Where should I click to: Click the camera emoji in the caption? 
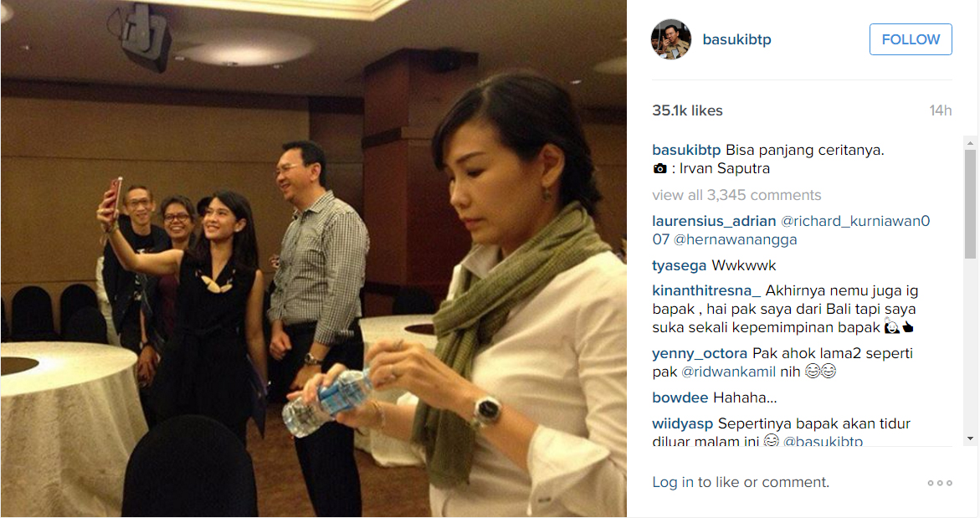pos(659,169)
